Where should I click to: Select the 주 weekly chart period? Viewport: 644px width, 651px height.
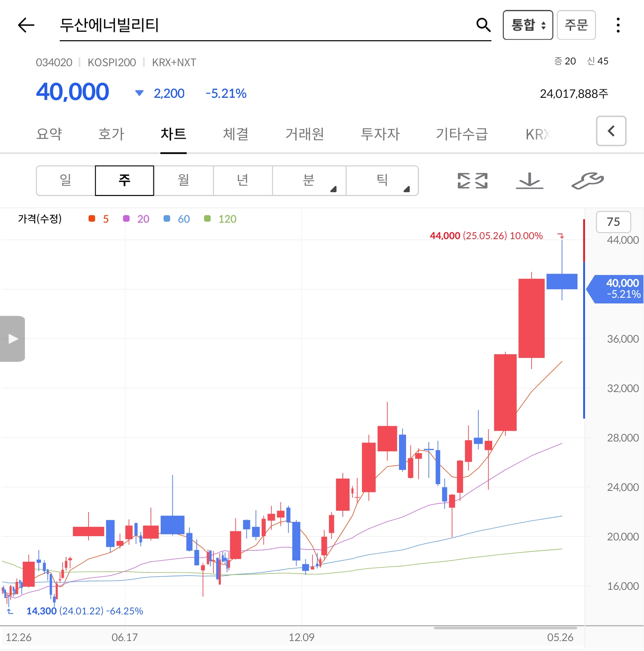[x=124, y=180]
